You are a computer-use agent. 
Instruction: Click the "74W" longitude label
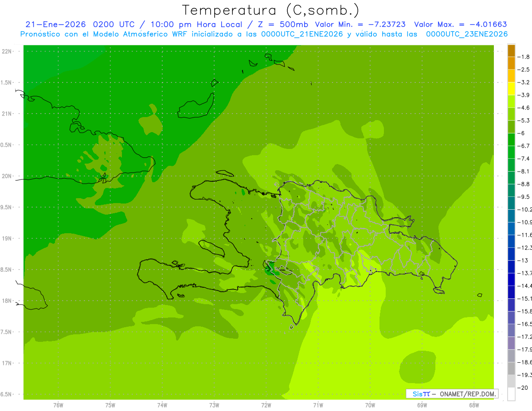click(x=162, y=405)
